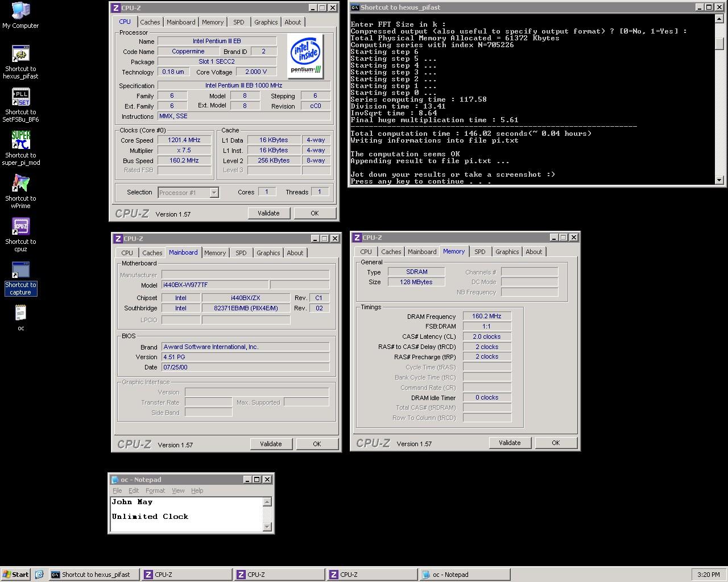The width and height of the screenshot is (728, 582).
Task: Click OK in the Mainboard window
Action: pyautogui.click(x=317, y=444)
